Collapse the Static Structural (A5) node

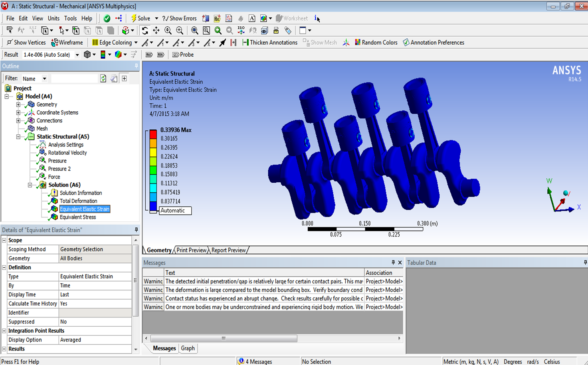pyautogui.click(x=18, y=137)
